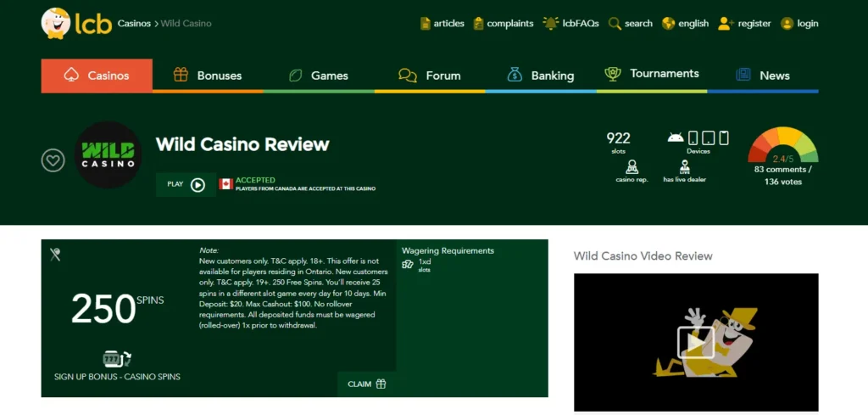Screen dimensions: 868x415
Task: Click the LCB mascot logo
Action: pyautogui.click(x=56, y=23)
